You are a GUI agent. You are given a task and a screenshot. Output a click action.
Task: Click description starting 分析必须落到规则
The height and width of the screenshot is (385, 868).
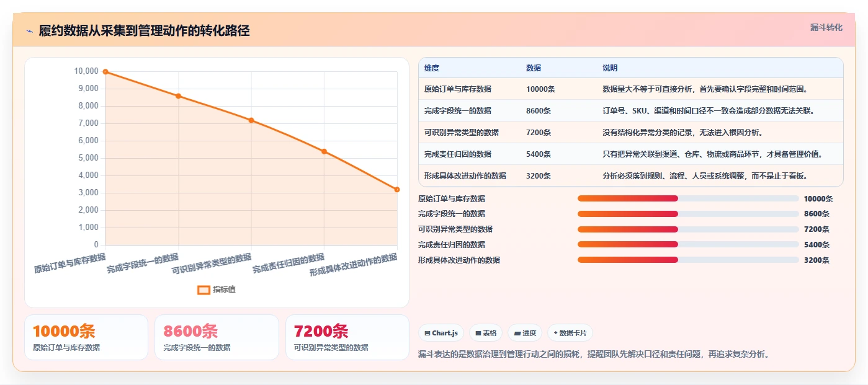click(705, 175)
